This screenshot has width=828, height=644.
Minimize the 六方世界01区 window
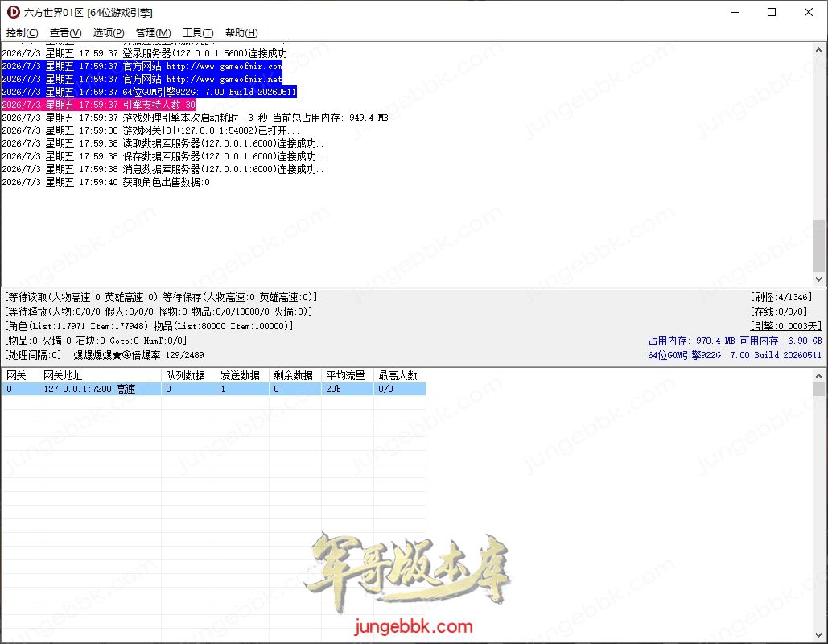735,12
